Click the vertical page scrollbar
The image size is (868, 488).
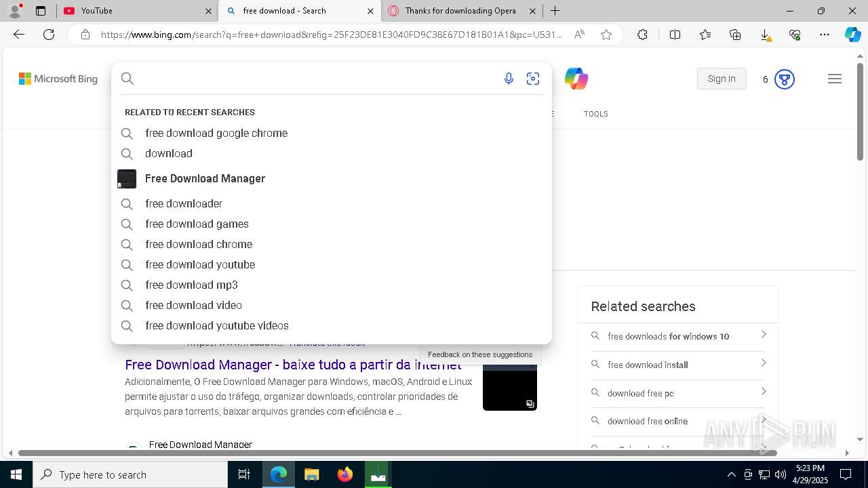point(860,112)
